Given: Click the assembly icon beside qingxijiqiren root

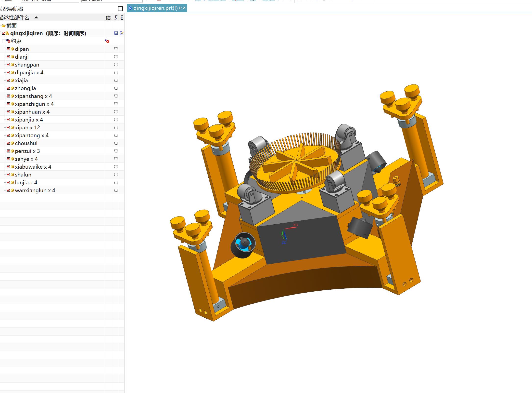Looking at the screenshot, I should [8, 33].
